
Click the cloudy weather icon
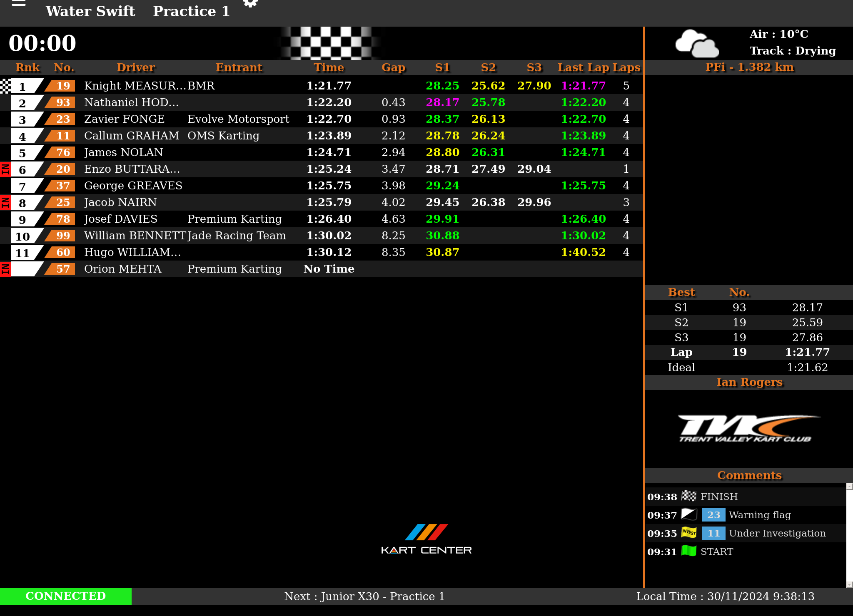click(697, 43)
